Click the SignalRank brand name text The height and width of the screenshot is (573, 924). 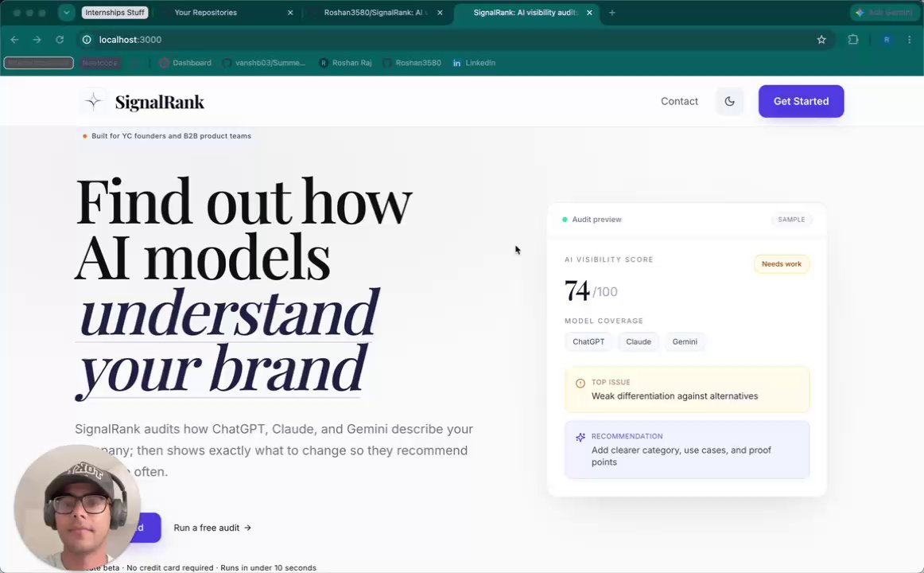[x=160, y=102]
